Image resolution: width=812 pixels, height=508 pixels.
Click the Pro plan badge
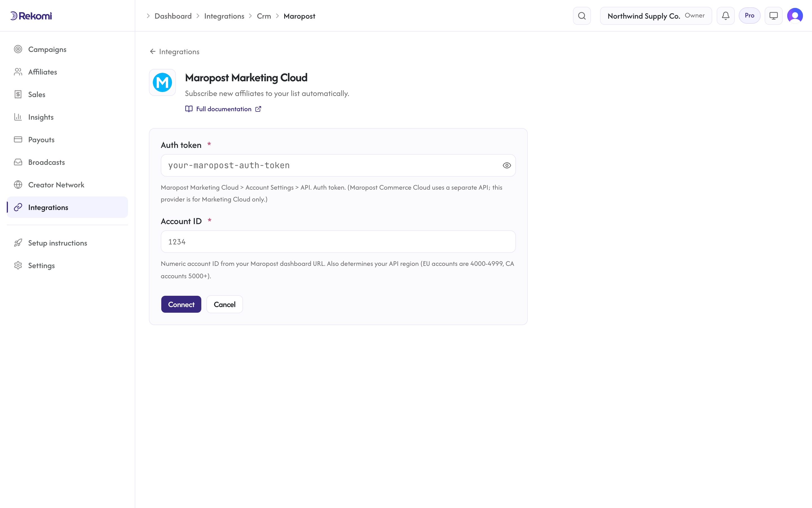point(749,16)
